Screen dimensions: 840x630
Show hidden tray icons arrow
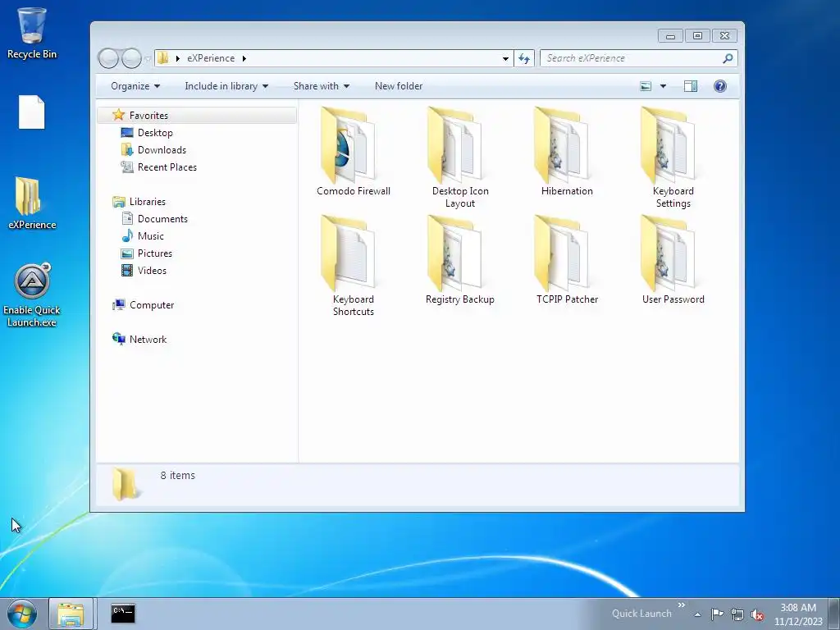(697, 614)
